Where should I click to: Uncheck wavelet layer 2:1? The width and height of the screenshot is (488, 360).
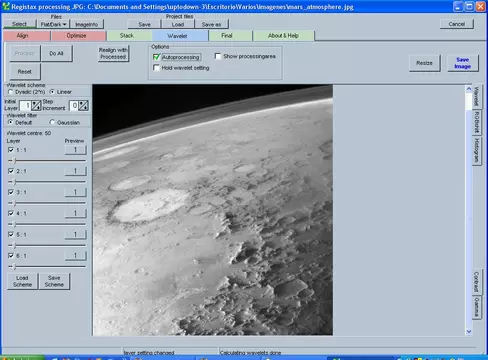pyautogui.click(x=11, y=171)
